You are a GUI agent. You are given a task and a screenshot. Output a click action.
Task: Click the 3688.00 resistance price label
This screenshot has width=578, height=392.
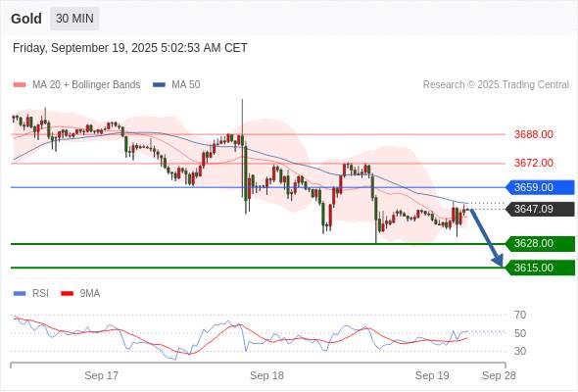[x=533, y=134]
